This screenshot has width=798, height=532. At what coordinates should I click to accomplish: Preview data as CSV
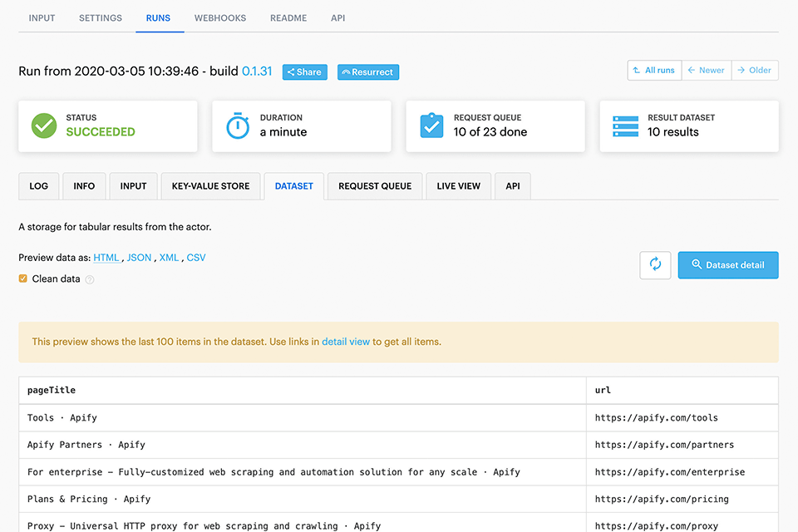(196, 258)
